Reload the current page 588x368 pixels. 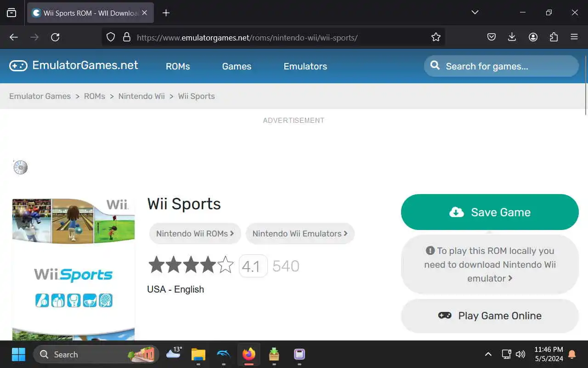[55, 37]
